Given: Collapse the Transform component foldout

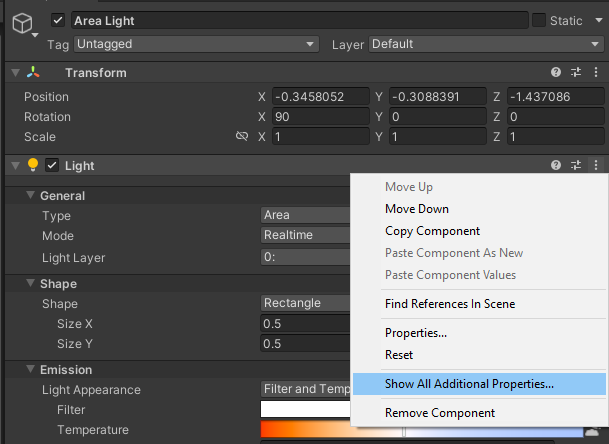Looking at the screenshot, I should click(16, 72).
